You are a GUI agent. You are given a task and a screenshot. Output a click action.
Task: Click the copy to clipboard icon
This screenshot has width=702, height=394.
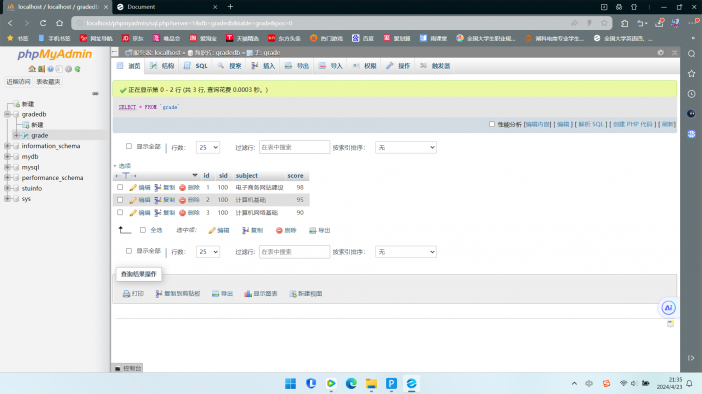(x=159, y=294)
